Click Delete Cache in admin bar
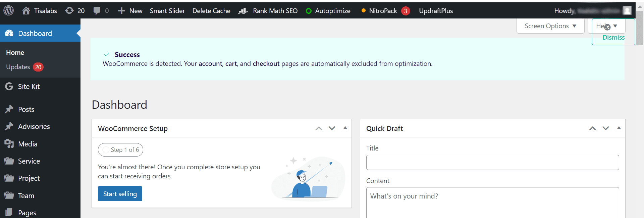Viewport: 644px width, 218px height. pos(211,11)
